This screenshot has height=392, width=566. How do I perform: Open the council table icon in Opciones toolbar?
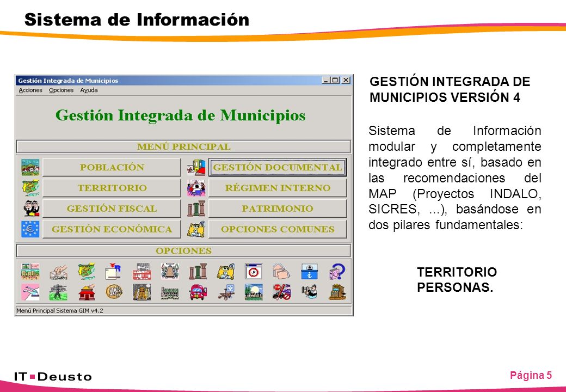pos(170,272)
